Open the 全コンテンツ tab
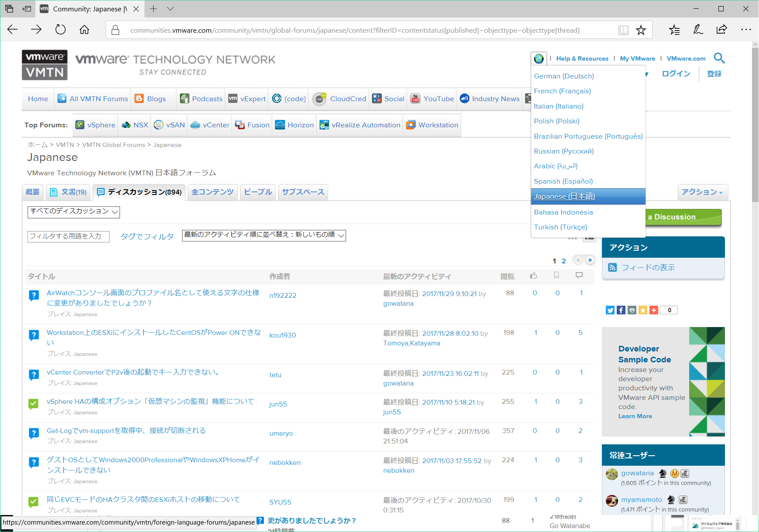The height and width of the screenshot is (532, 759). point(213,192)
